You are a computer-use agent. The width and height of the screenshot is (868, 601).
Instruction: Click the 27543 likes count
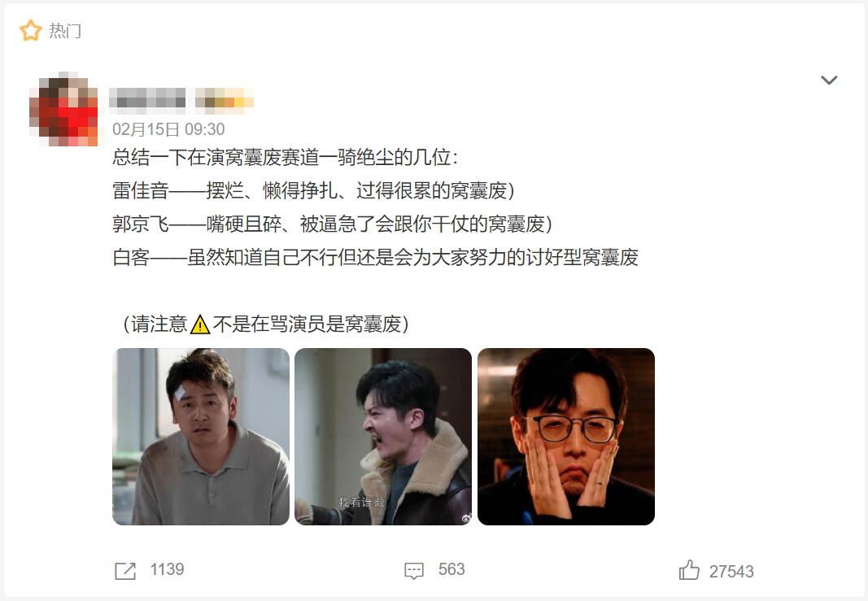pos(731,571)
